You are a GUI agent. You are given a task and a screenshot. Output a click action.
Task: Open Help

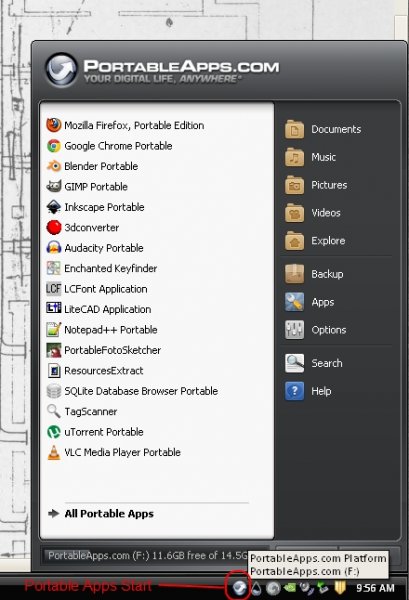tap(308, 391)
